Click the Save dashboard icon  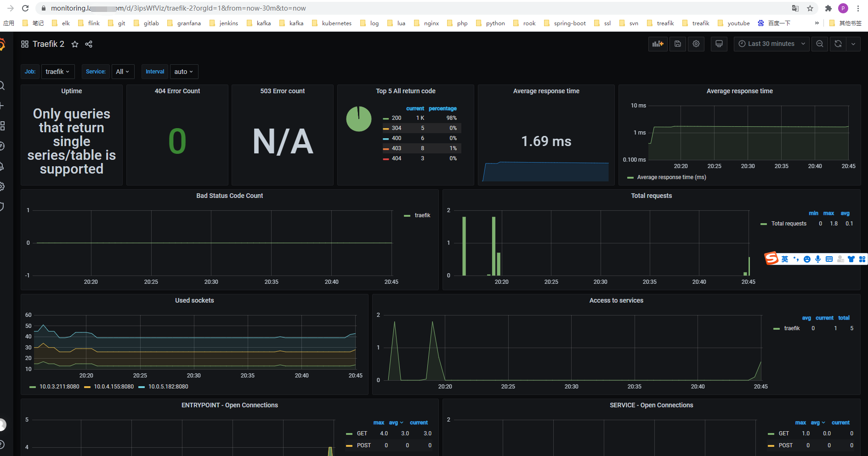pos(678,44)
